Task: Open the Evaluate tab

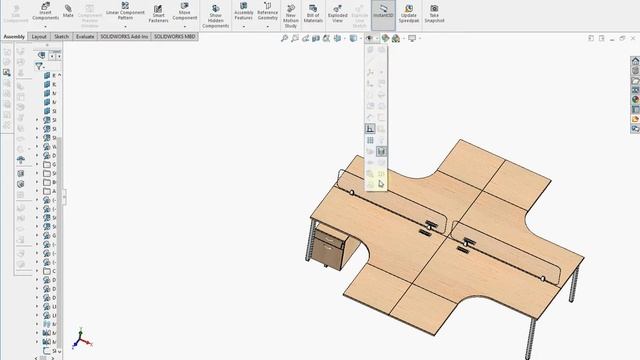Action: tap(85, 37)
